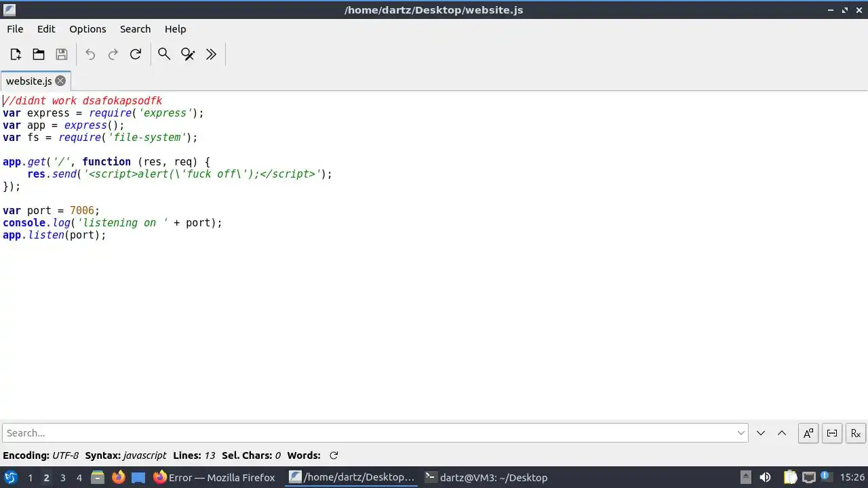Image resolution: width=868 pixels, height=488 pixels.
Task: Click the comment line 'didnt work'
Action: [83, 101]
